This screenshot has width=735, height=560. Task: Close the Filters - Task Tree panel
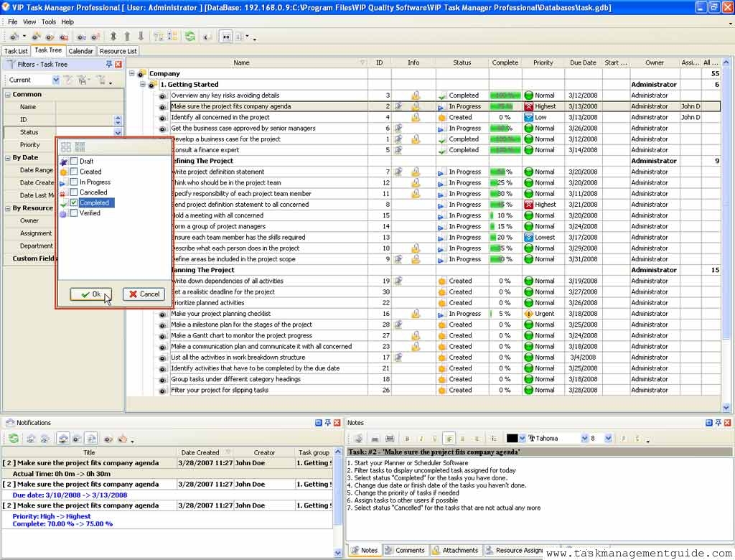(118, 64)
